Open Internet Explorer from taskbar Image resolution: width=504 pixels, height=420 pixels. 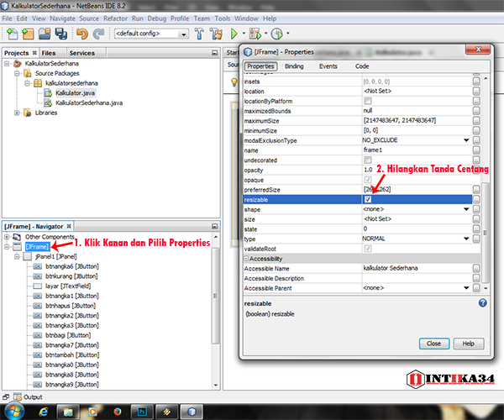point(43,412)
